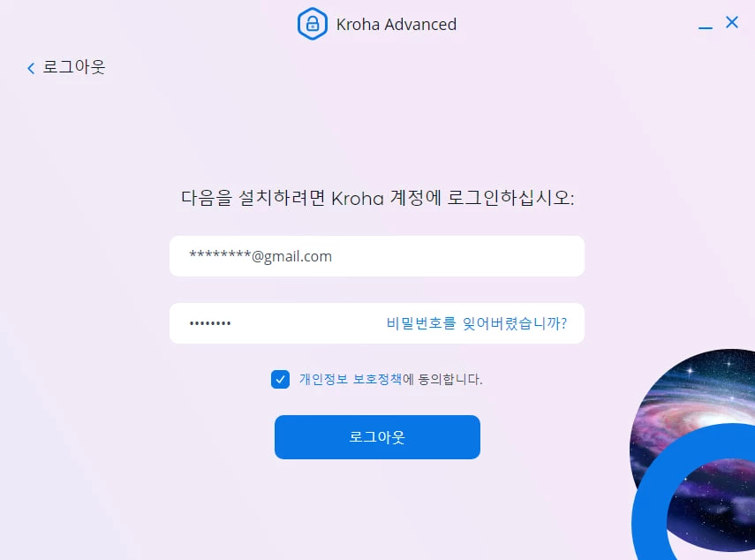Toggle the 개인정보 보호정책 agreement checkbox
This screenshot has height=560, width=755.
pyautogui.click(x=280, y=380)
